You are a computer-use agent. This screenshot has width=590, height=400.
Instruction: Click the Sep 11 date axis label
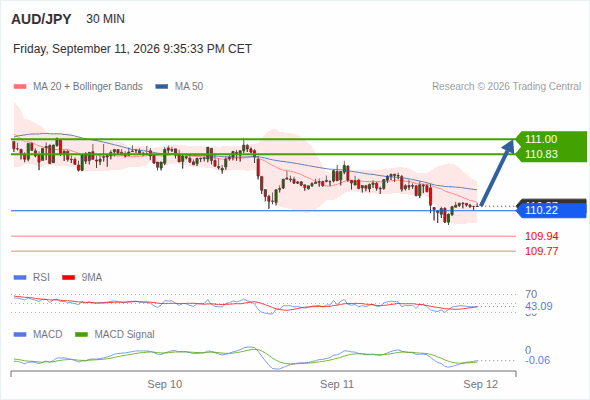click(337, 384)
